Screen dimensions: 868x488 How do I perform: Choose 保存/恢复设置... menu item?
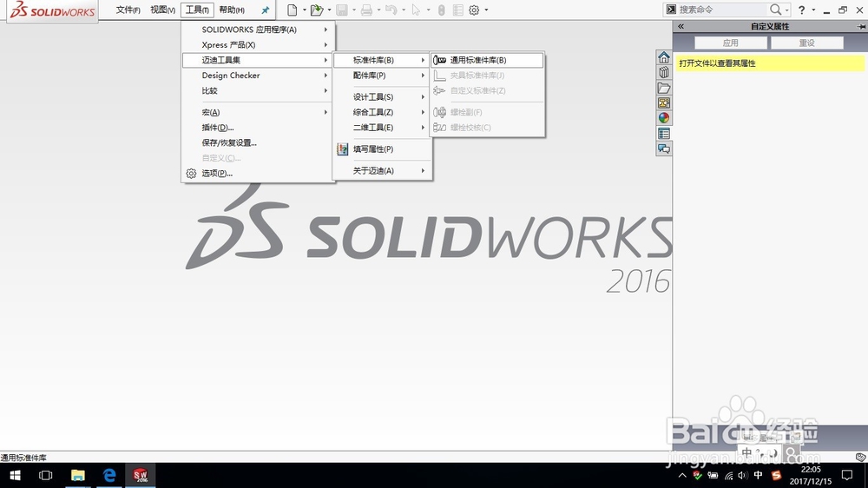click(258, 143)
